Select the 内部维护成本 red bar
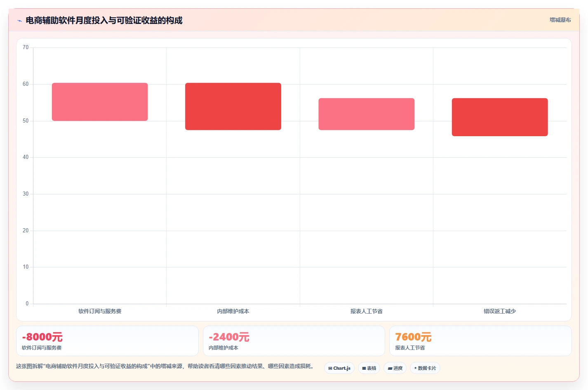This screenshot has height=390, width=588. 233,106
